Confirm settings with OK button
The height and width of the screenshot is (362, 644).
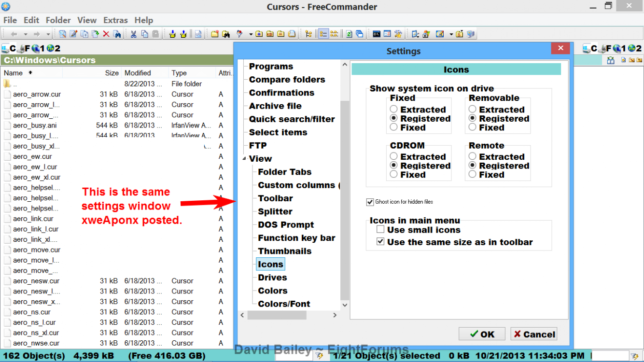482,334
